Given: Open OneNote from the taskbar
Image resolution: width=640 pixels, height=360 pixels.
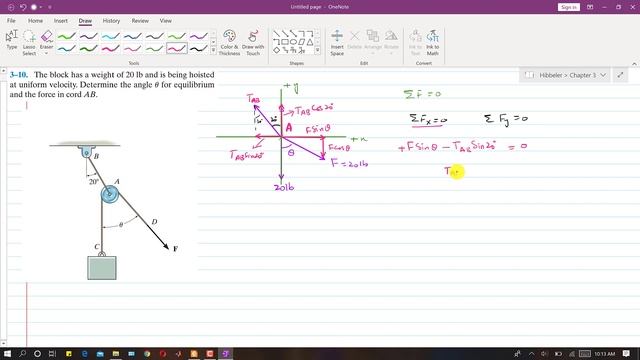Looking at the screenshot, I should (x=225, y=353).
